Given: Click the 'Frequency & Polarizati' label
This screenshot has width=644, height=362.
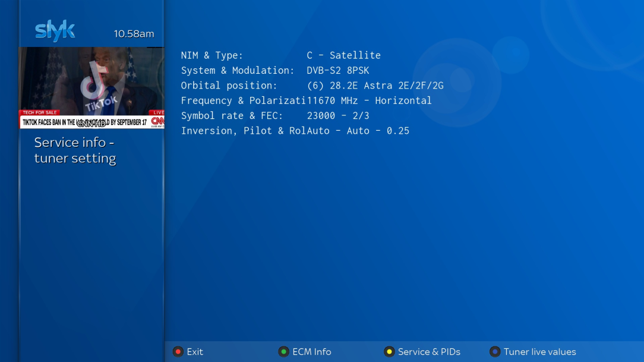Looking at the screenshot, I should click(x=244, y=100).
